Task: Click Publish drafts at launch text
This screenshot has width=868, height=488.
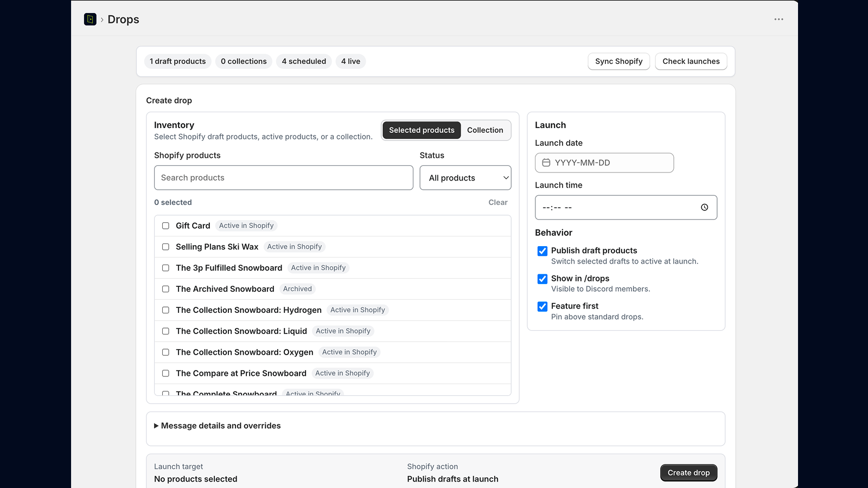Action: pyautogui.click(x=453, y=479)
